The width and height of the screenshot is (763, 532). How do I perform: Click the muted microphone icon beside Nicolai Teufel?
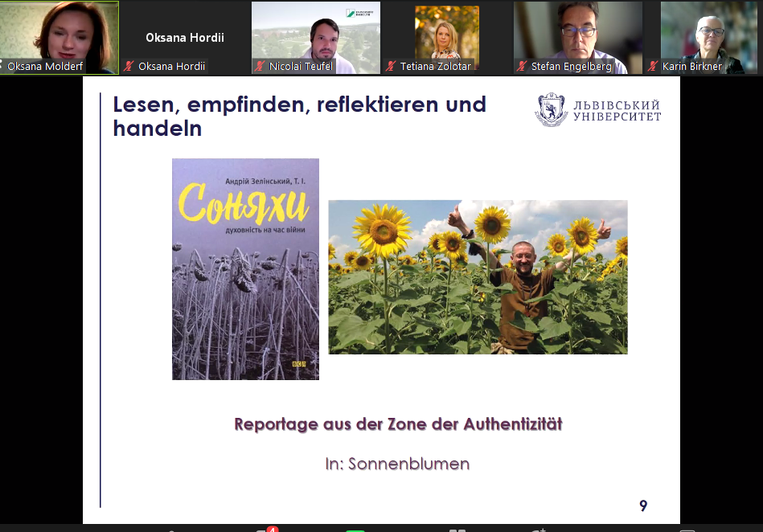pyautogui.click(x=260, y=66)
